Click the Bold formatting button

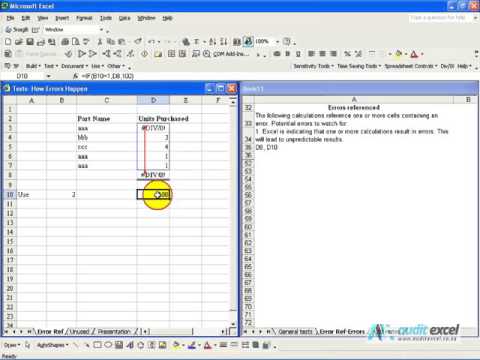point(287,54)
